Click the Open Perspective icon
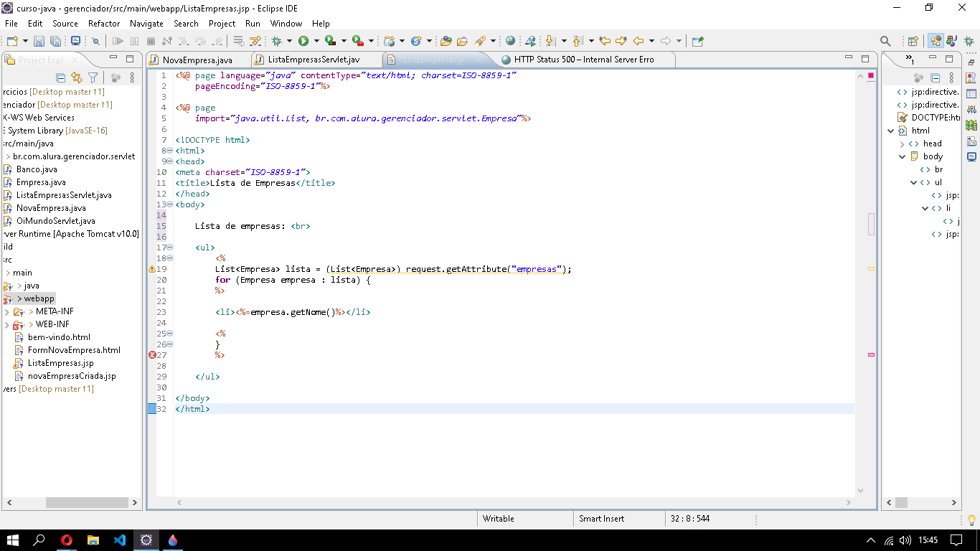This screenshot has height=551, width=980. tap(913, 41)
